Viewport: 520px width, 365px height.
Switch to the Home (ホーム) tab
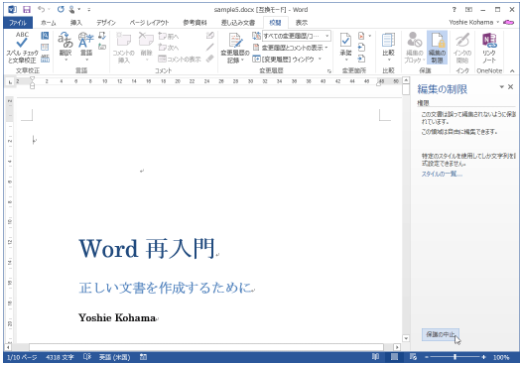[48, 22]
